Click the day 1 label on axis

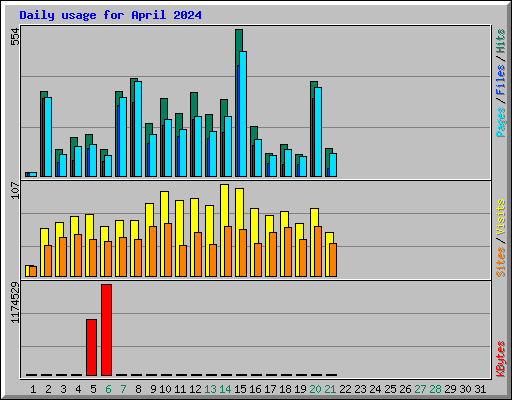pos(33,389)
